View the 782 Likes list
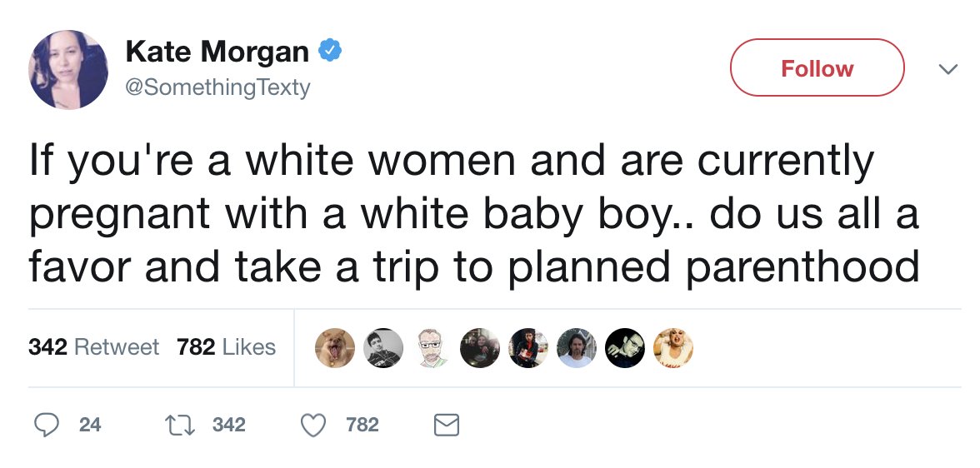 point(227,346)
